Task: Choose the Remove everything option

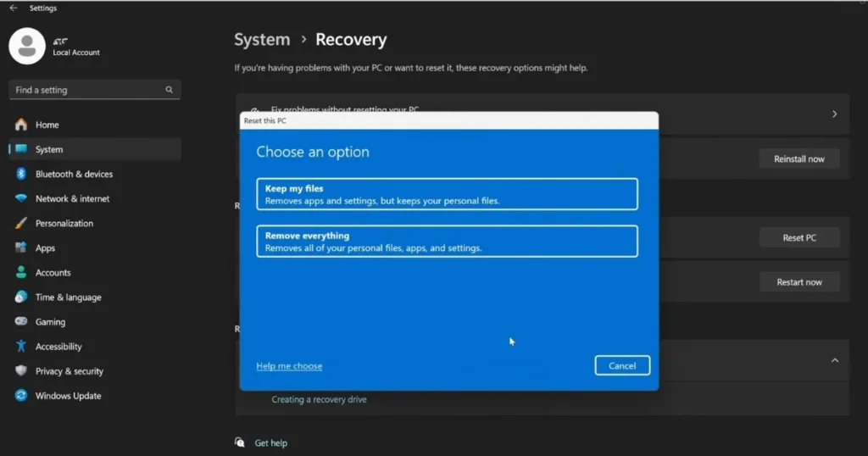Action: point(447,242)
